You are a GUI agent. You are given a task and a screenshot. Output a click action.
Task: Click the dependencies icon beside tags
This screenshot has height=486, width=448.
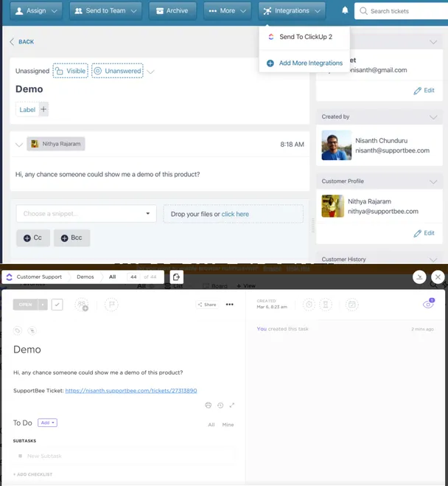pyautogui.click(x=32, y=330)
